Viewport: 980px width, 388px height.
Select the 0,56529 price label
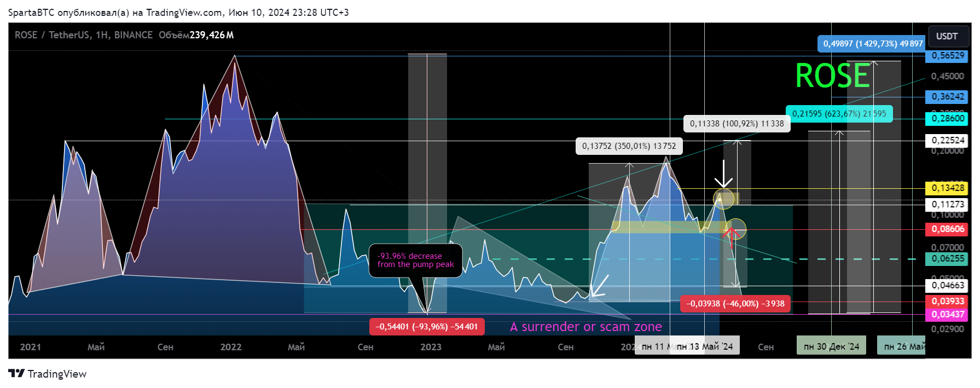point(948,56)
